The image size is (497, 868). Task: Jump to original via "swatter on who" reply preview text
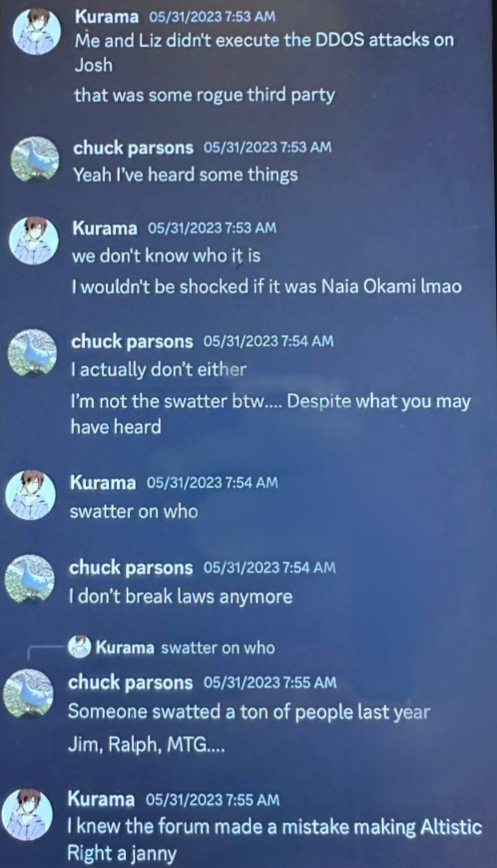[x=218, y=647]
